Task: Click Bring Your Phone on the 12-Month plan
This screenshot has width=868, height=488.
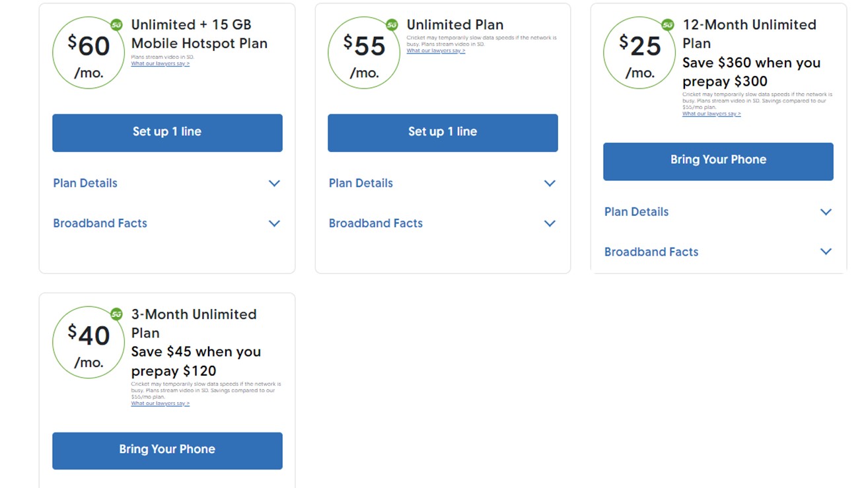Action: tap(717, 159)
